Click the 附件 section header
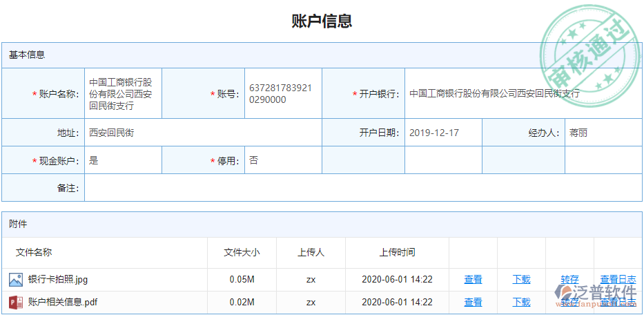Image resolution: width=644 pixels, height=315 pixels. pyautogui.click(x=322, y=225)
